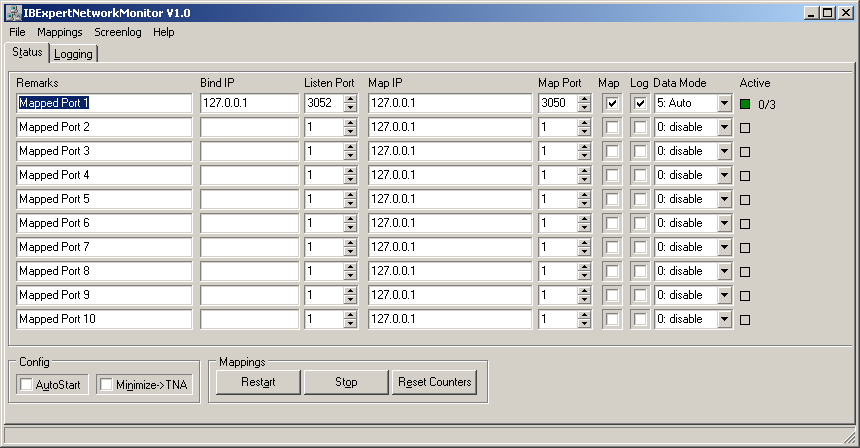This screenshot has height=448, width=860.
Task: Open the File menu
Action: point(17,32)
